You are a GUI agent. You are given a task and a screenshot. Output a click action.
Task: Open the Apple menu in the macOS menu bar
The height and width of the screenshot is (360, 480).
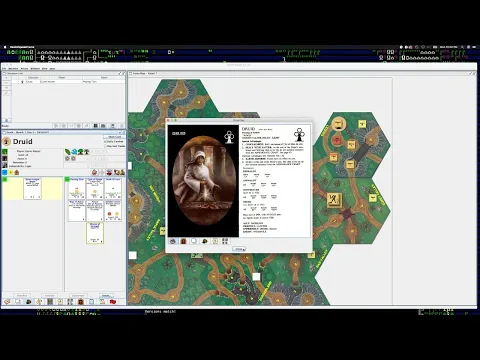[5, 47]
